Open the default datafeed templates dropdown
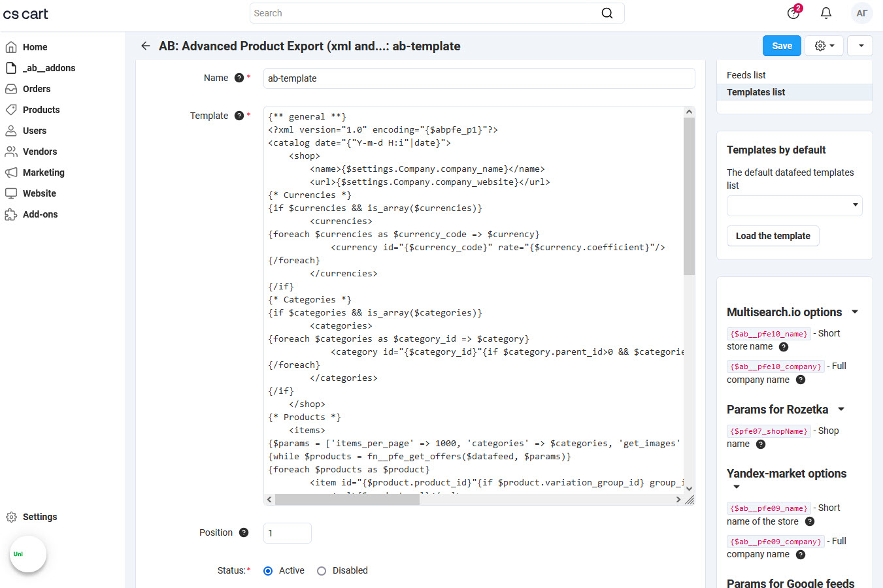 pyautogui.click(x=794, y=205)
